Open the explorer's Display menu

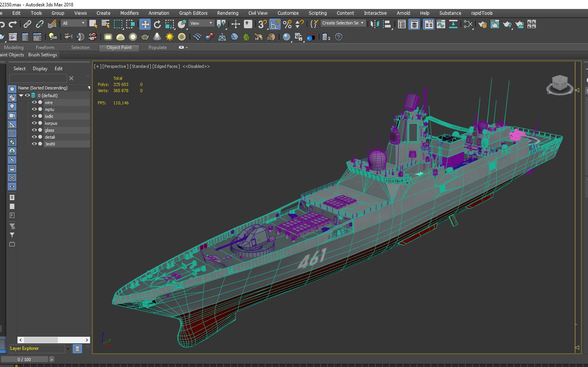40,69
